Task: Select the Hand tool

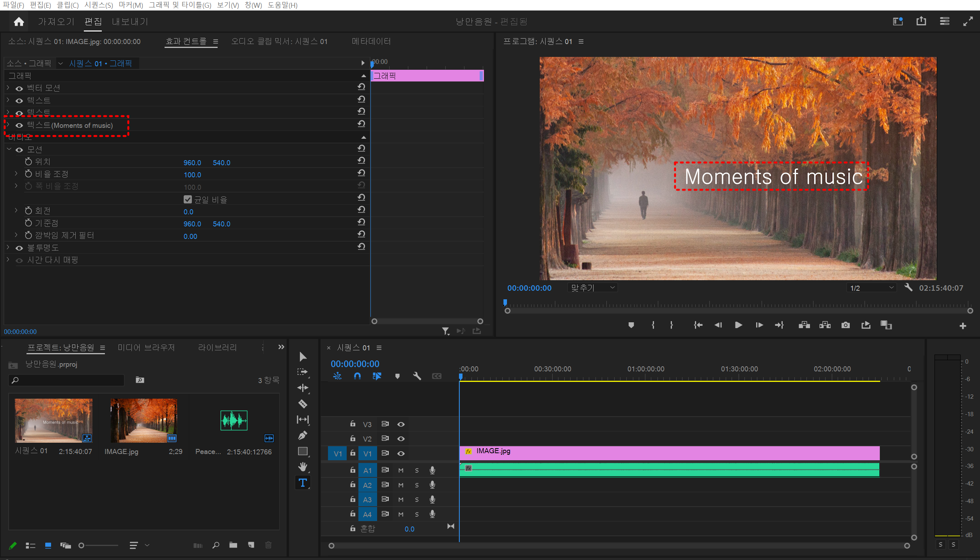Action: (x=303, y=466)
